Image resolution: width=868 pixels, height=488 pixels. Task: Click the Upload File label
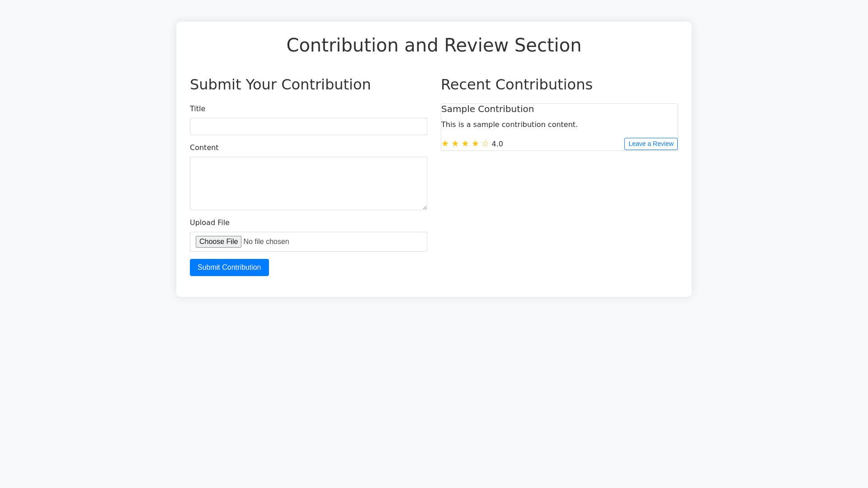(x=210, y=223)
